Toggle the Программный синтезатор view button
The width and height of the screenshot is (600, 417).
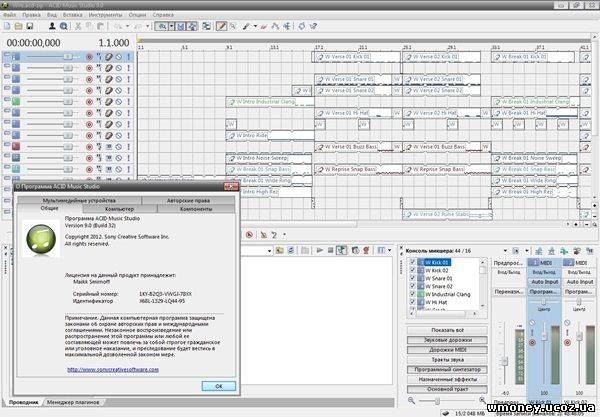click(447, 370)
